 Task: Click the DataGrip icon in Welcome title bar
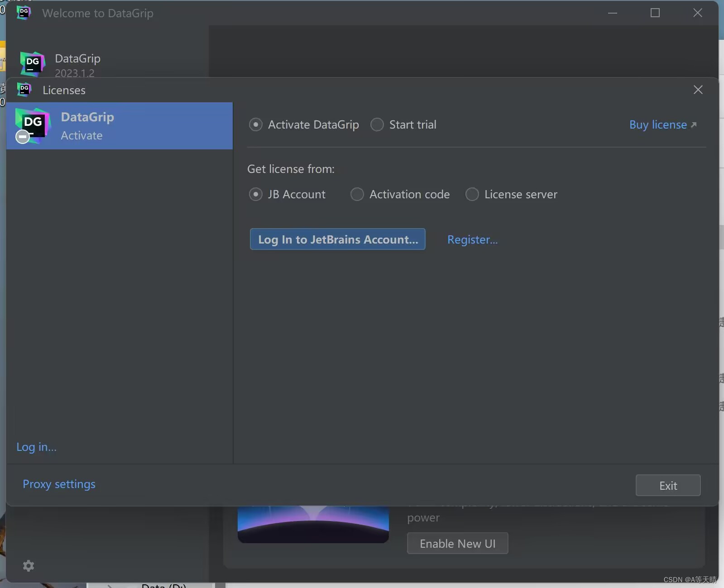tap(24, 13)
